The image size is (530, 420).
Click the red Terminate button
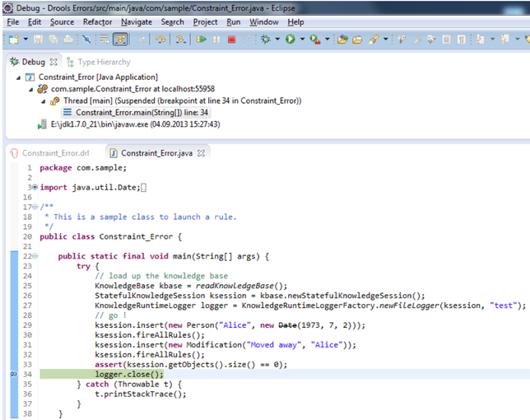[x=231, y=39]
